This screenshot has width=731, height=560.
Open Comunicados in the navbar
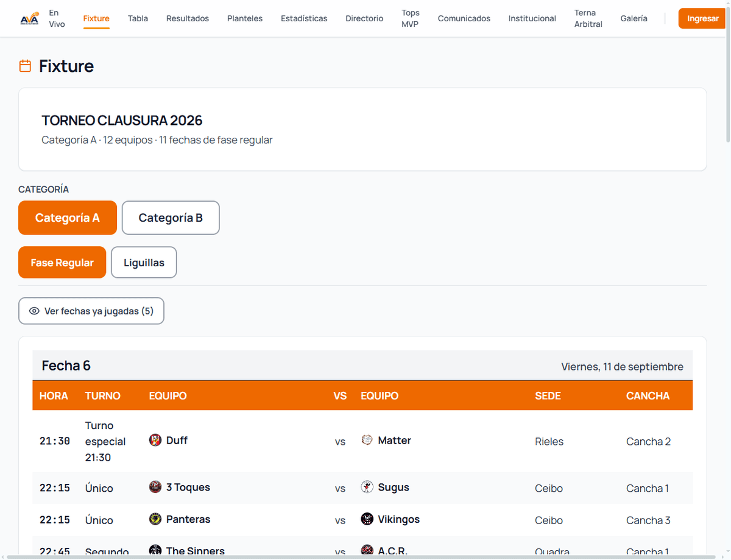pos(464,18)
